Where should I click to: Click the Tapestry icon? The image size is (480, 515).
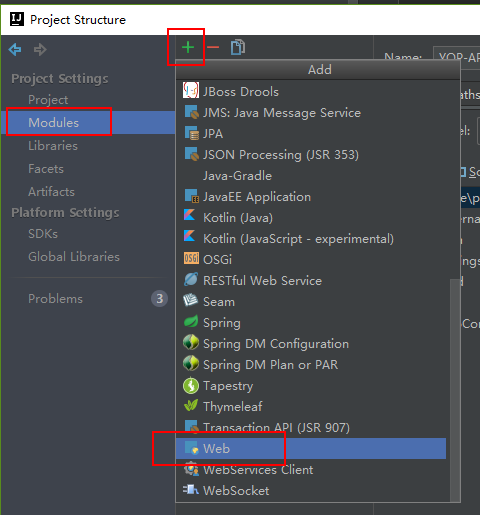[191, 385]
